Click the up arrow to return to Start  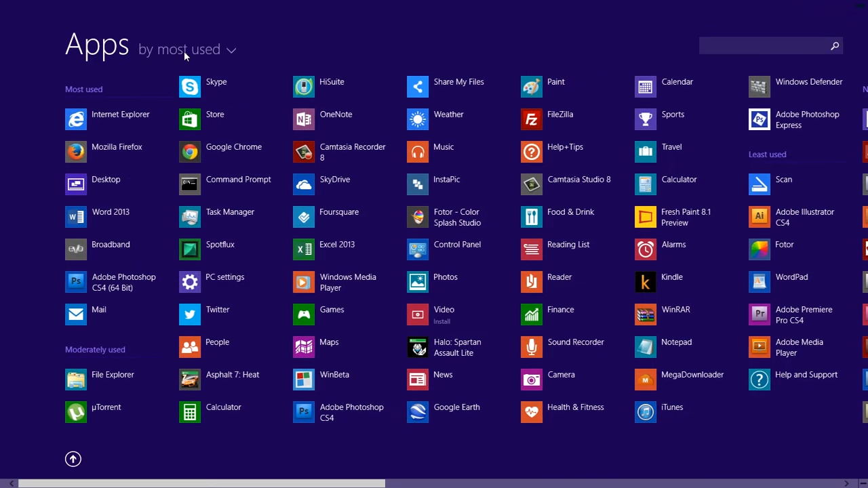point(73,459)
